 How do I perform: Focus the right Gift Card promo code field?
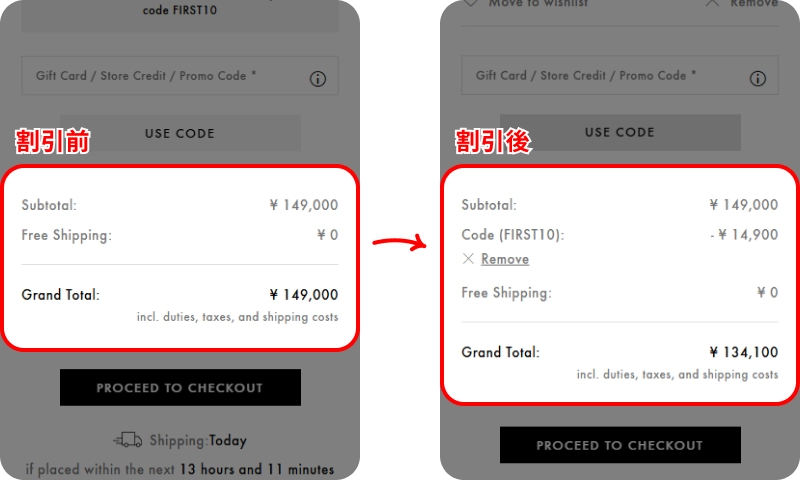(619, 75)
